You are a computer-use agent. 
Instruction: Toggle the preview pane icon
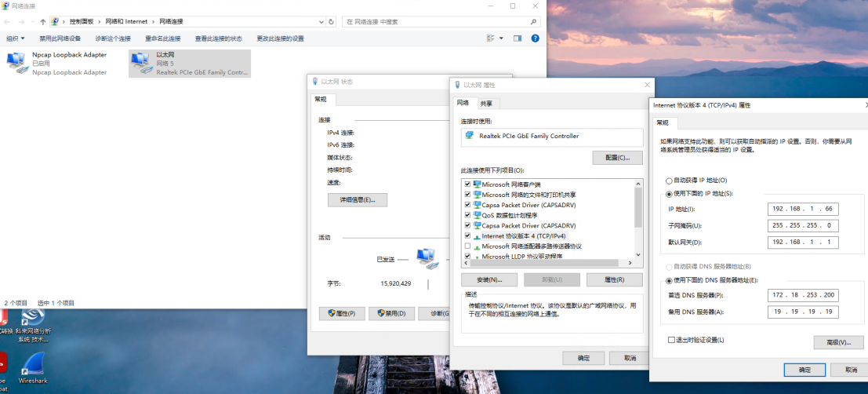(518, 38)
